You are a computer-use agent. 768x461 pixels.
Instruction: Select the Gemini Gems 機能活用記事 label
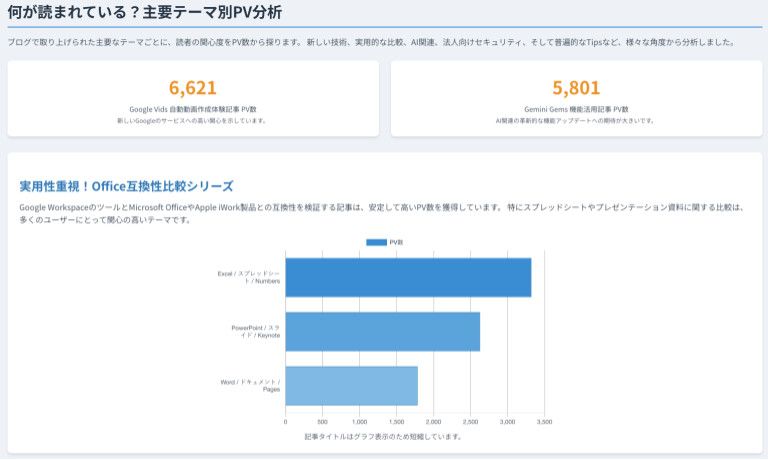click(x=576, y=108)
